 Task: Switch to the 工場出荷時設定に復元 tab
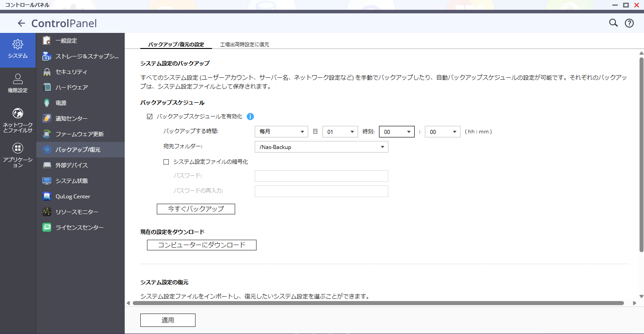coord(245,44)
